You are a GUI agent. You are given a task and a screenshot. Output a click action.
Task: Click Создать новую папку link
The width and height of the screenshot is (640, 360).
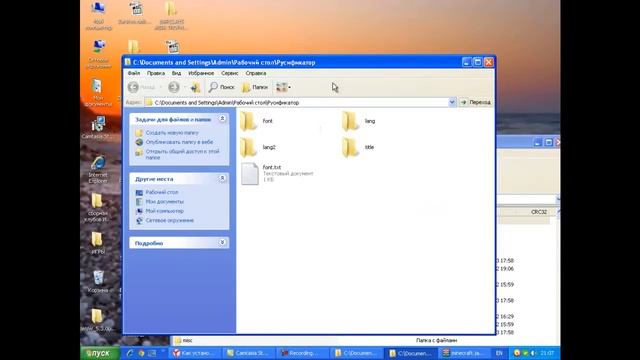tap(172, 133)
